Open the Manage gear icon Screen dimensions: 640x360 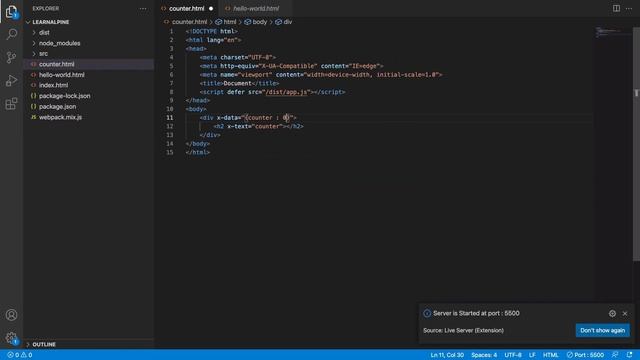pos(11,338)
